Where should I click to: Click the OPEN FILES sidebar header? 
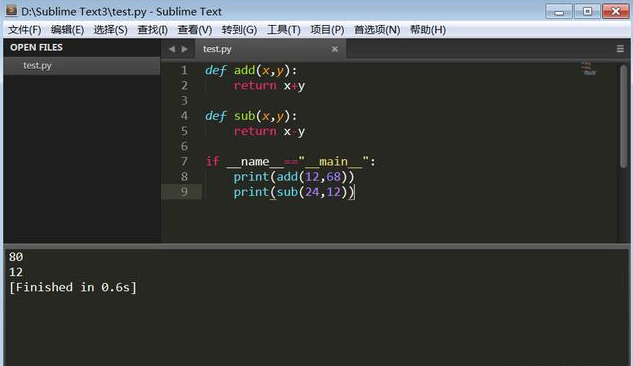(36, 47)
